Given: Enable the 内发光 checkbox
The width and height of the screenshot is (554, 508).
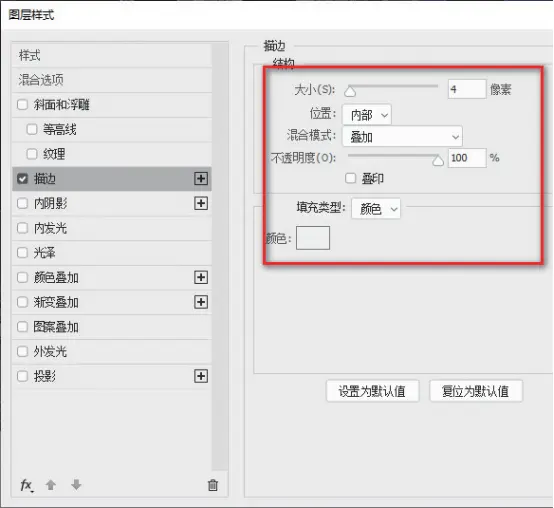Looking at the screenshot, I should pyautogui.click(x=22, y=228).
